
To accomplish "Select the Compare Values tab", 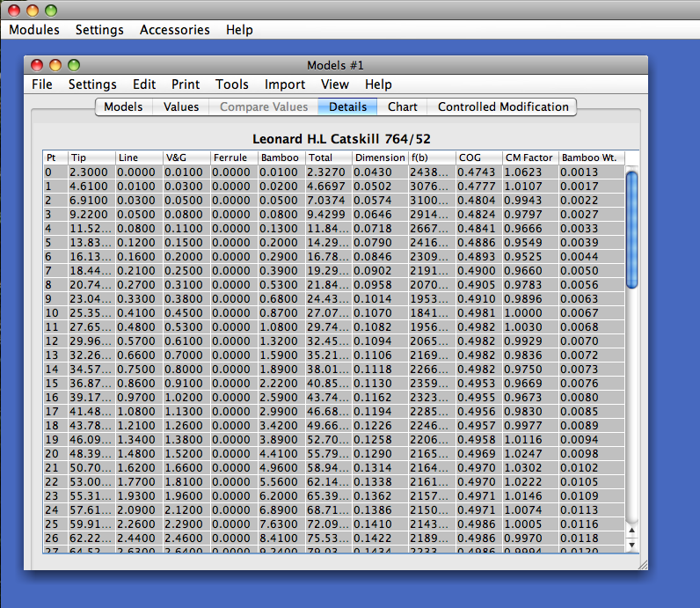I will pos(264,106).
